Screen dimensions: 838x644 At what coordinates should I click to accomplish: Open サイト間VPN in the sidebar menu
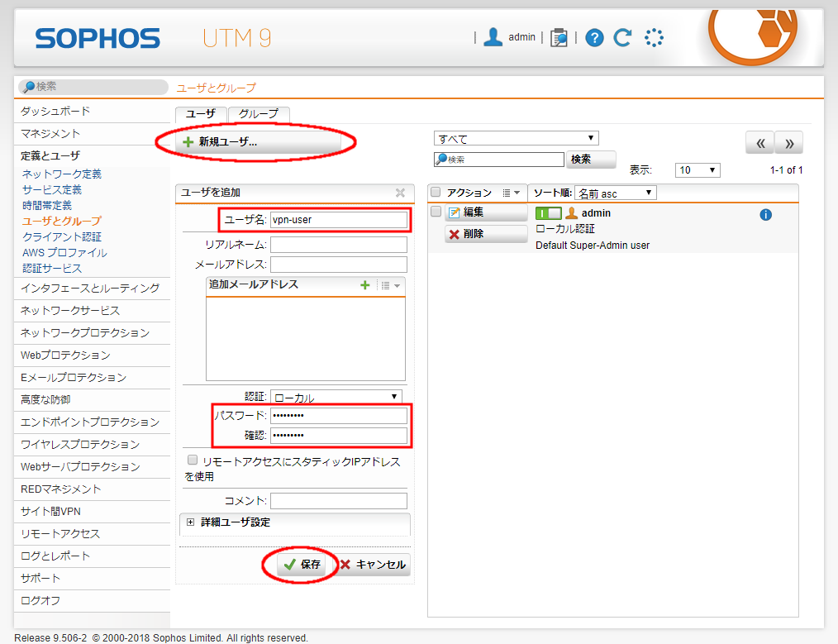pyautogui.click(x=50, y=511)
